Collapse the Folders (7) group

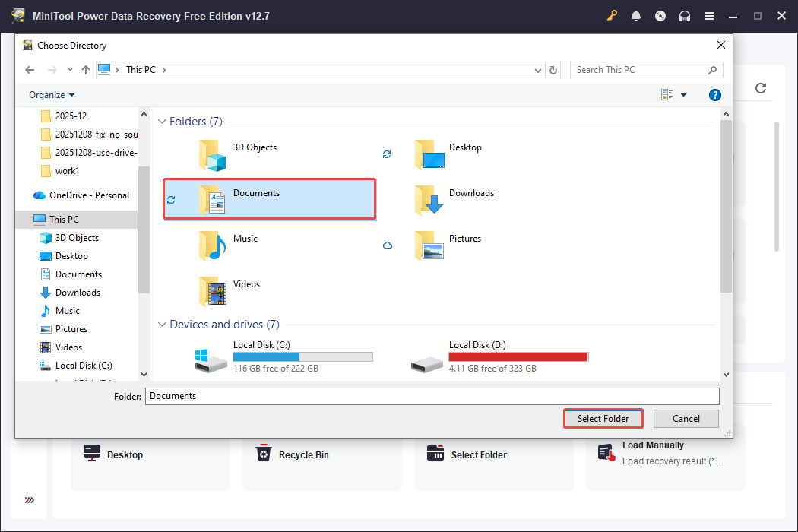[162, 122]
